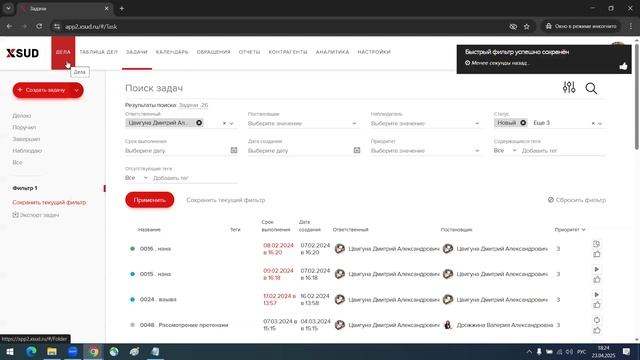Open the АНАЛИТИКА tab
This screenshot has height=360, width=640.
332,52
